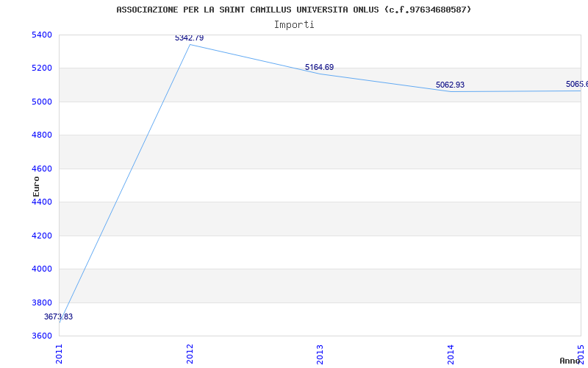This screenshot has height=368, width=588.
Task: Click the 5400 y-axis value
Action: 42,35
